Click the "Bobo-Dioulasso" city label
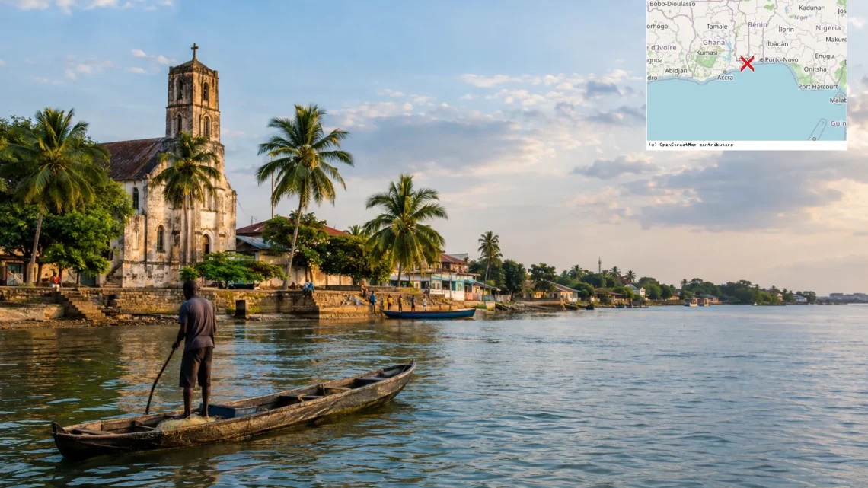 pos(672,4)
